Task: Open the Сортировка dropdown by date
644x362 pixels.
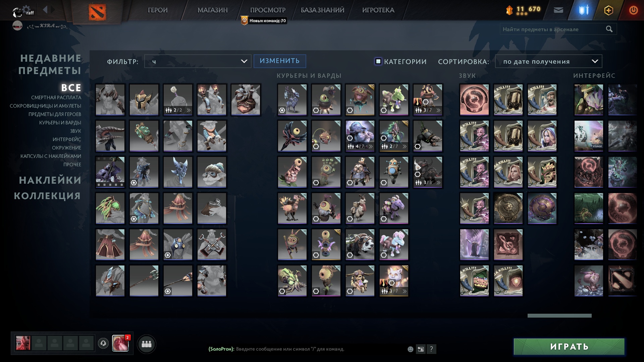Action: point(548,61)
